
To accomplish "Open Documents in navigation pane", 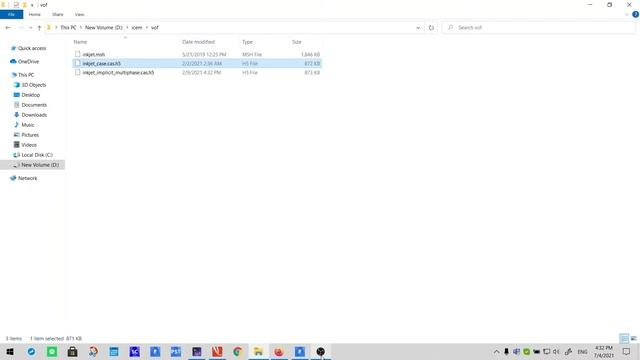I will pyautogui.click(x=34, y=105).
